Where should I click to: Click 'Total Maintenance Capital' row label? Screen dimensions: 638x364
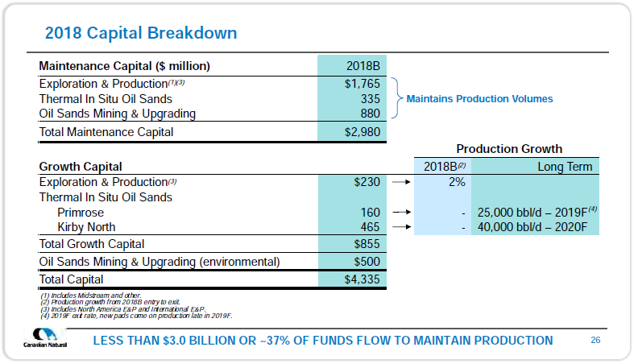click(x=106, y=132)
